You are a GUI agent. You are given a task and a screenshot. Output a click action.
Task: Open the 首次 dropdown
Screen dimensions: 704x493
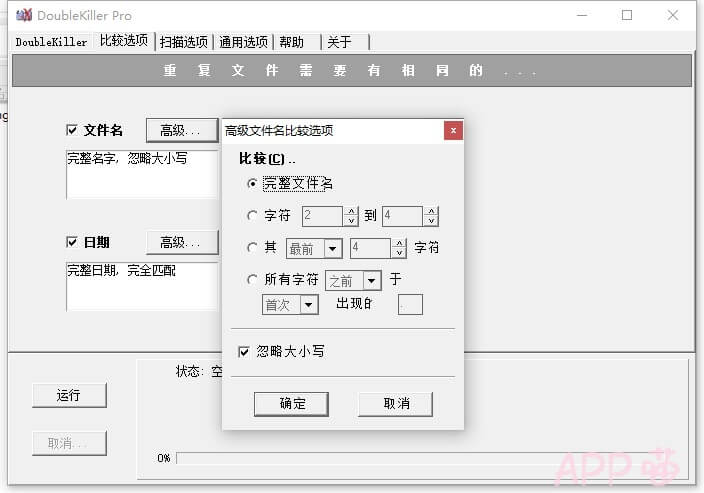[308, 305]
